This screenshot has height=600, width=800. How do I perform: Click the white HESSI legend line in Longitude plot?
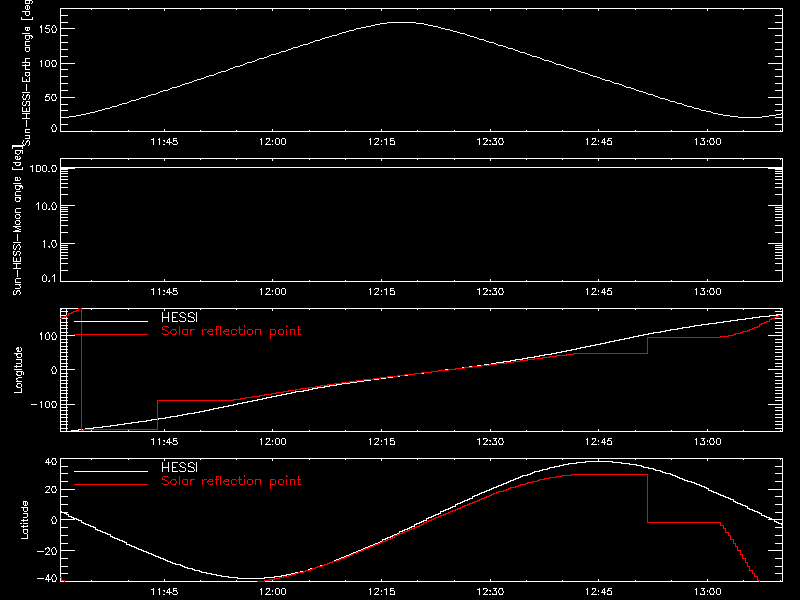point(111,321)
